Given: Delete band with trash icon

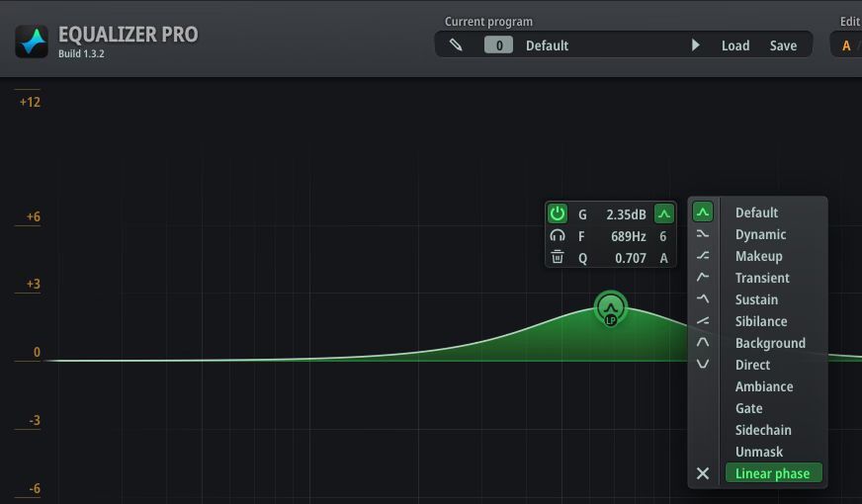Looking at the screenshot, I should click(558, 257).
